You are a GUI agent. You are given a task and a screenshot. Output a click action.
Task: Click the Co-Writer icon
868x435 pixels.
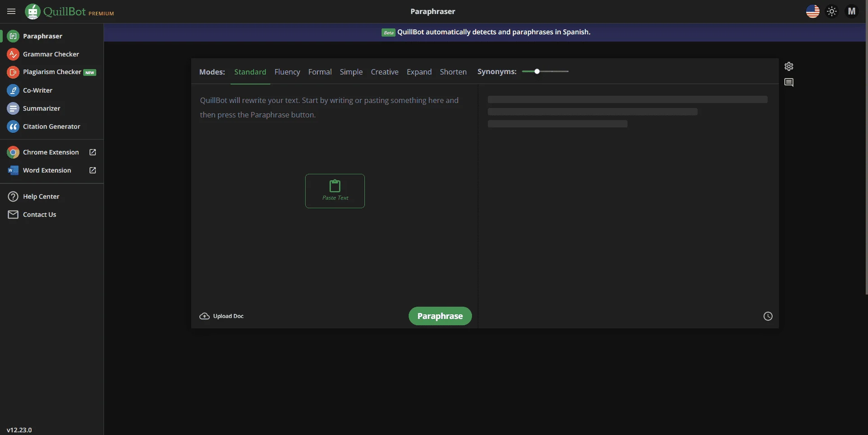(13, 90)
